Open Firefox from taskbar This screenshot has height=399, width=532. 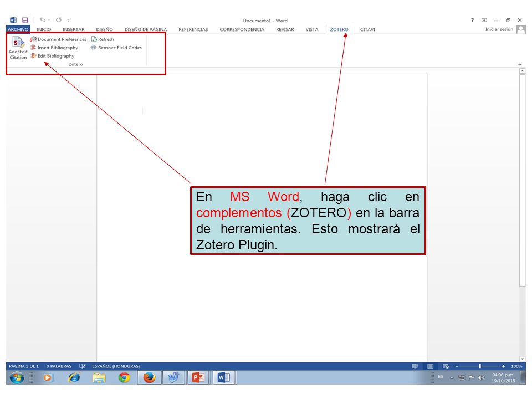click(x=149, y=377)
